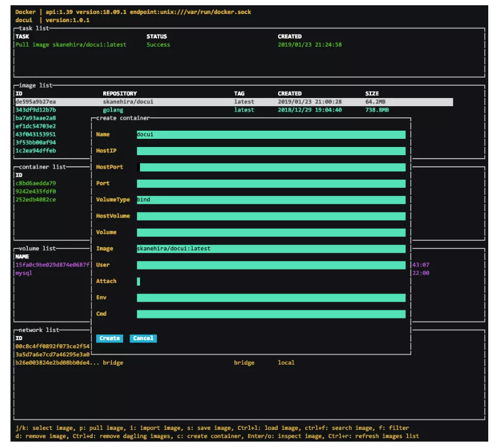
Task: Click the Pull image task entry
Action: (x=70, y=44)
